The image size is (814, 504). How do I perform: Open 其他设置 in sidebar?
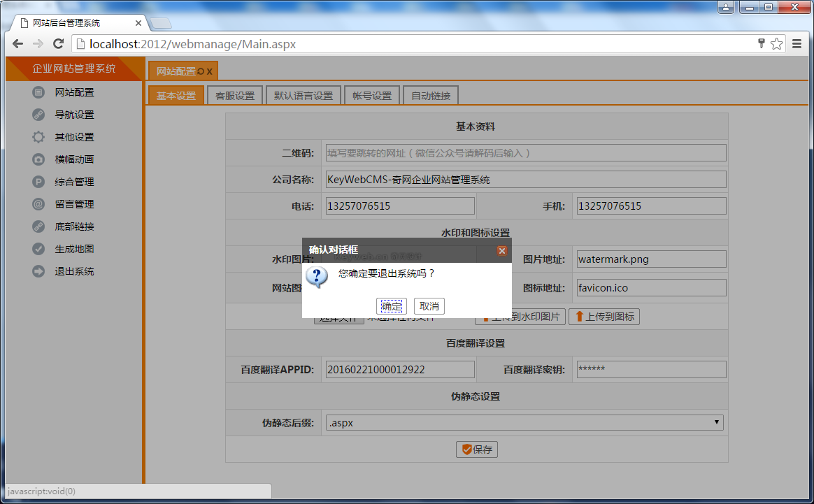74,137
